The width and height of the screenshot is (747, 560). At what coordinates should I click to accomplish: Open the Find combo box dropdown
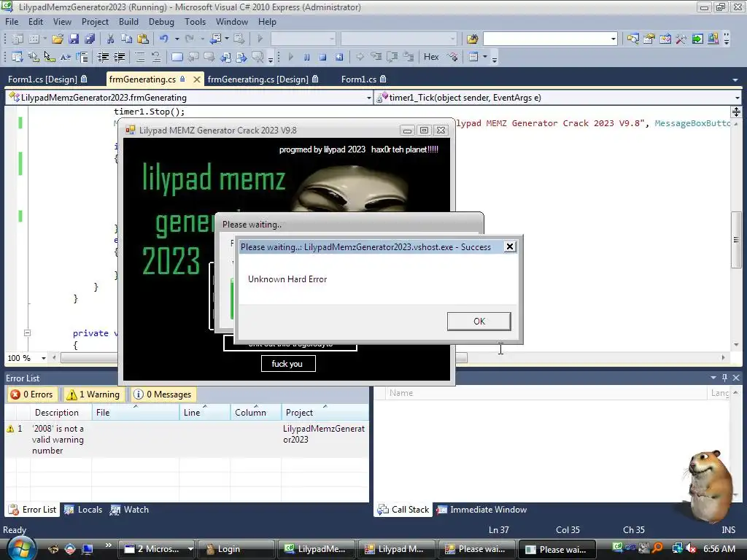click(614, 39)
